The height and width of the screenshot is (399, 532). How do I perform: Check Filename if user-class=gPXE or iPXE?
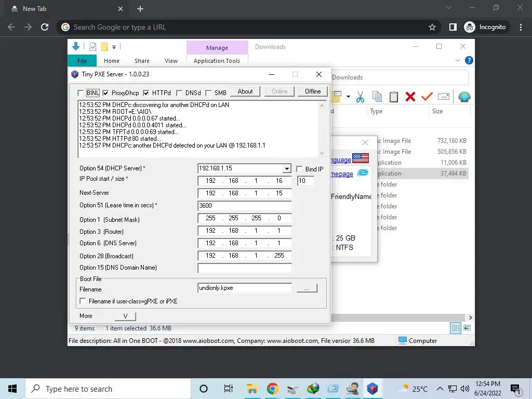pyautogui.click(x=83, y=301)
